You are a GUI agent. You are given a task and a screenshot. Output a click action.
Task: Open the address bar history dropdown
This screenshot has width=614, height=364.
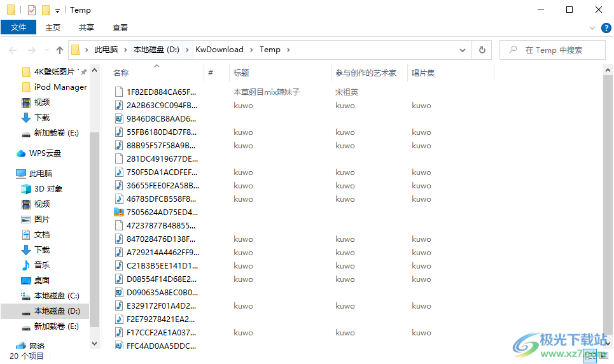click(x=463, y=50)
